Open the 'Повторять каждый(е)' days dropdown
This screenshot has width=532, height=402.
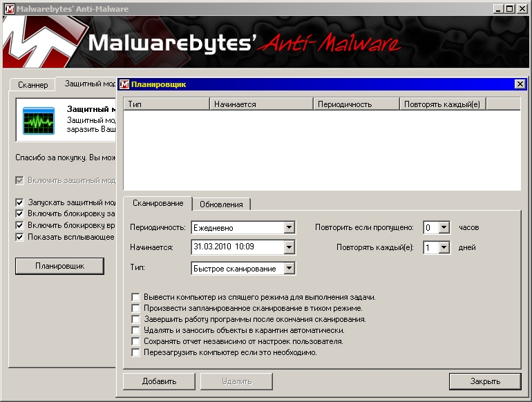click(444, 247)
